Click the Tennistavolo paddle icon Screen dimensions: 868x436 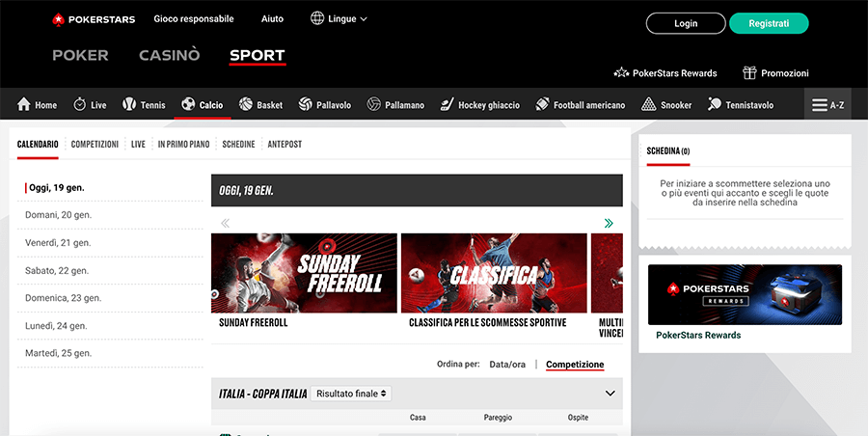pos(715,104)
